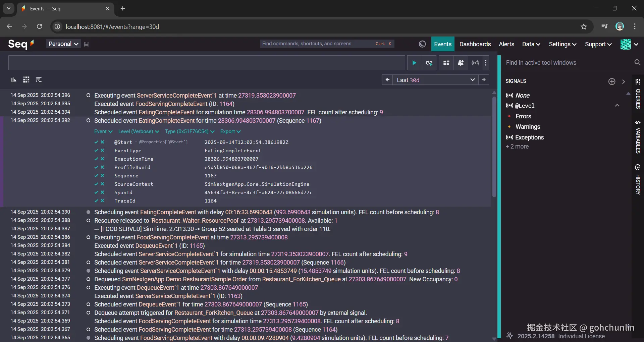The height and width of the screenshot is (342, 644).
Task: Toggle the Warnings signal filter
Action: [528, 127]
